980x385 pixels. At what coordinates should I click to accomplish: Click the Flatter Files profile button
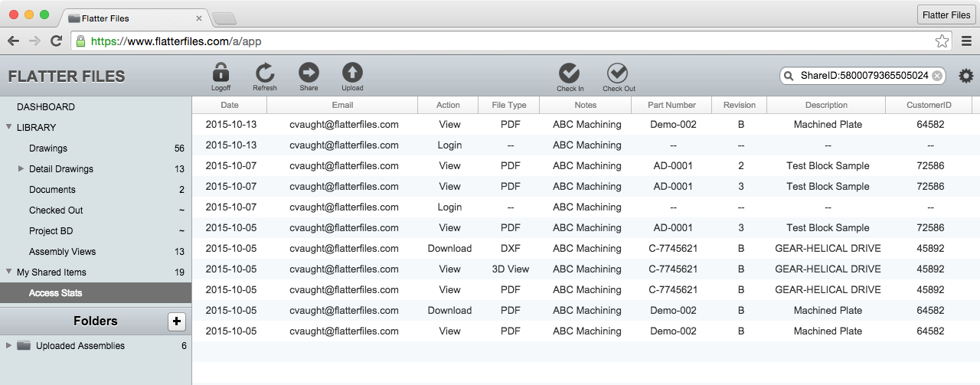coord(946,15)
